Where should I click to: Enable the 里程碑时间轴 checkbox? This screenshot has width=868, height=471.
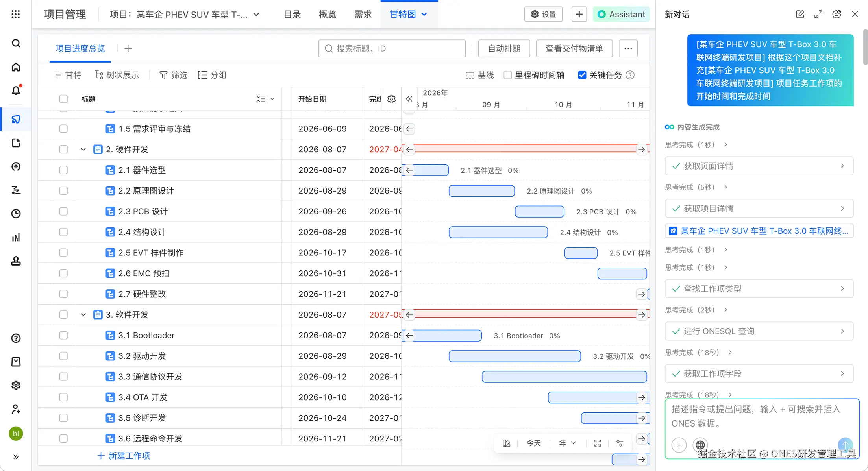(x=508, y=75)
